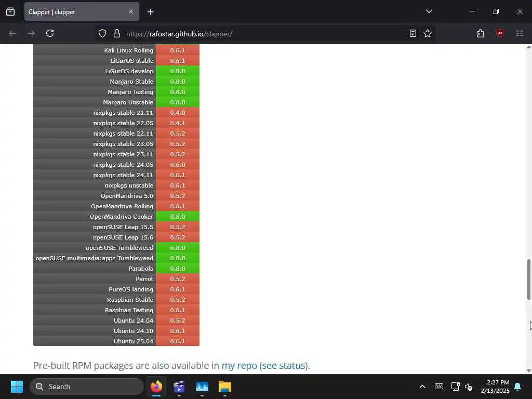
Task: Bookmark this page with the star
Action: coord(428,34)
